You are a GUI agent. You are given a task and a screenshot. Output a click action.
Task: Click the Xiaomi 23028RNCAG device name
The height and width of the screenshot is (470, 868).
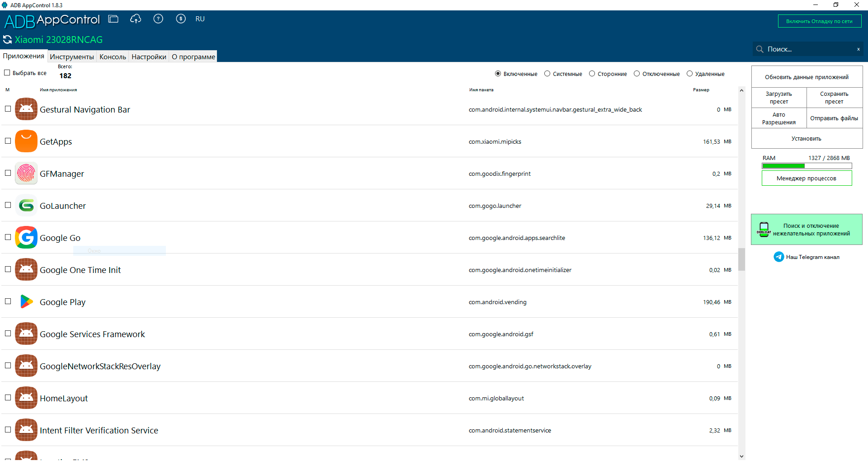tap(59, 40)
